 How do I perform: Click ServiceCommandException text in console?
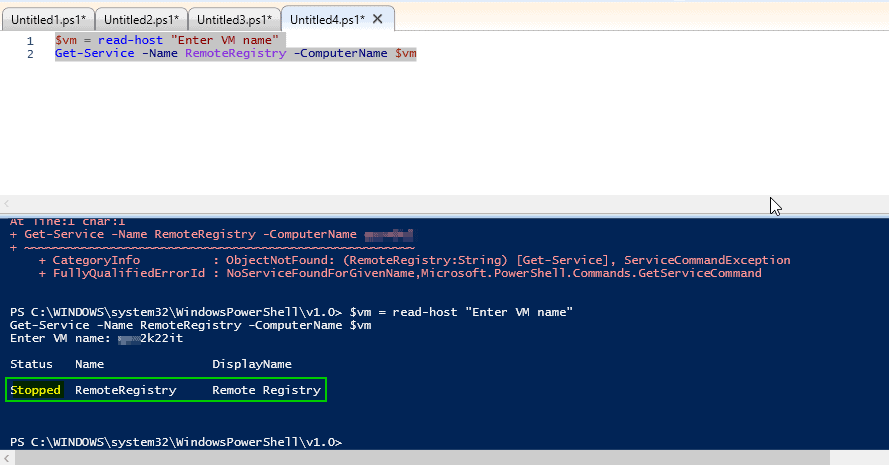pos(707,260)
